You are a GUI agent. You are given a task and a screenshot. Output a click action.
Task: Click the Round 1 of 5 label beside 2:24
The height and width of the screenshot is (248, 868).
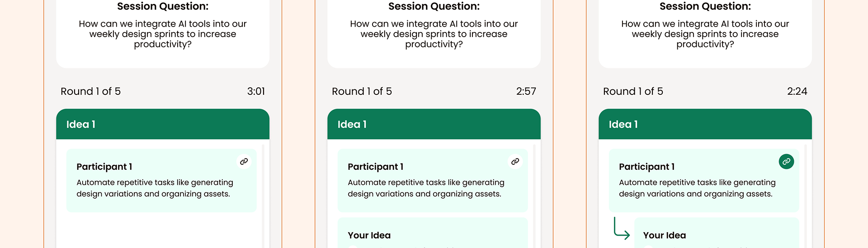pyautogui.click(x=633, y=91)
